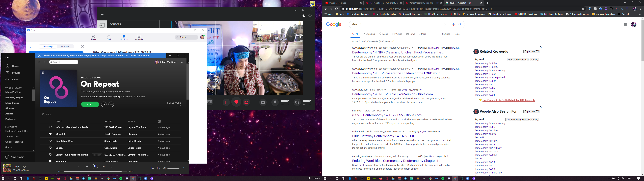Sort Spotify playlist by date added icon
The image size is (644, 181).
tap(159, 122)
